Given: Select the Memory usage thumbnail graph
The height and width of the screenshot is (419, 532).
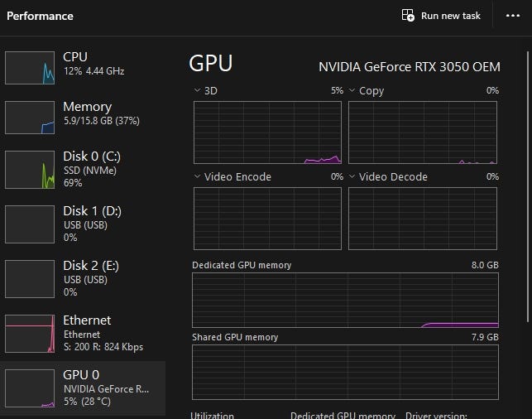Looking at the screenshot, I should coord(30,118).
